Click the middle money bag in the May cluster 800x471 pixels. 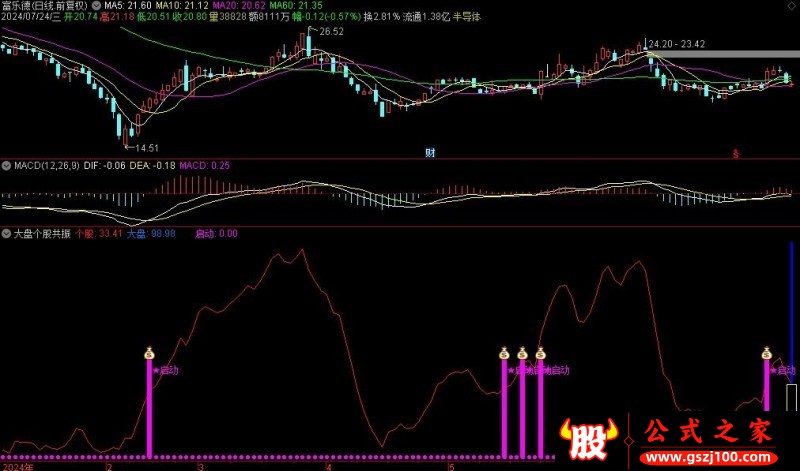tap(522, 353)
